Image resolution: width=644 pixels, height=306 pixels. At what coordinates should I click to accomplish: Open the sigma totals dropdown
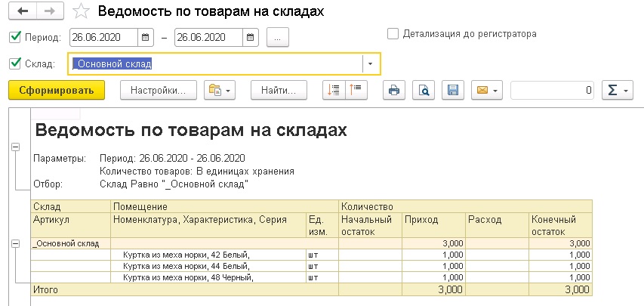(617, 90)
